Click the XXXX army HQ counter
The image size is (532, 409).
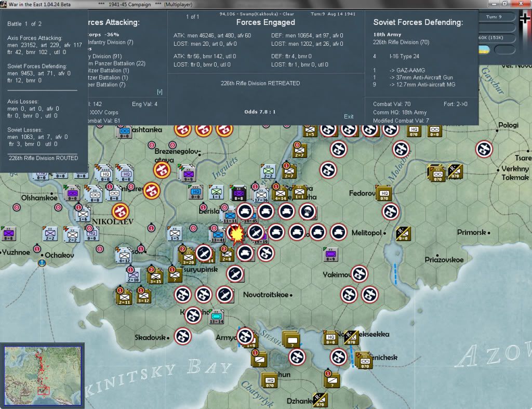click(x=104, y=174)
